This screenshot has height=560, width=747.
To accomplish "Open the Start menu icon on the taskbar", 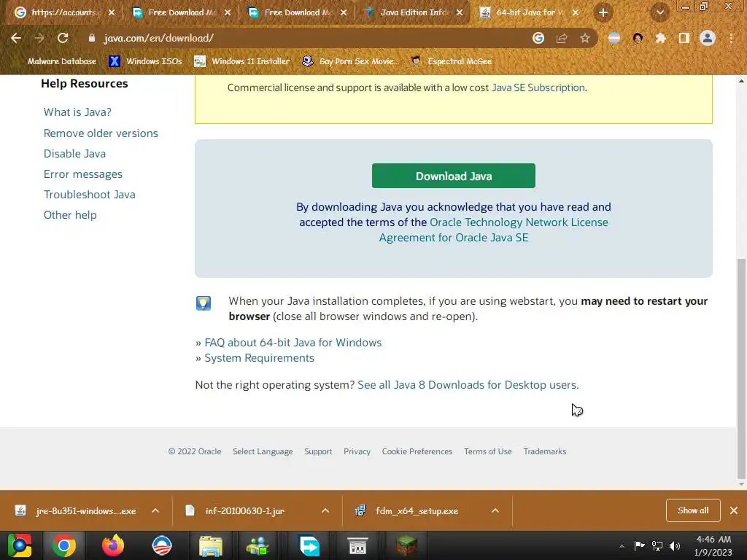I will (19, 545).
